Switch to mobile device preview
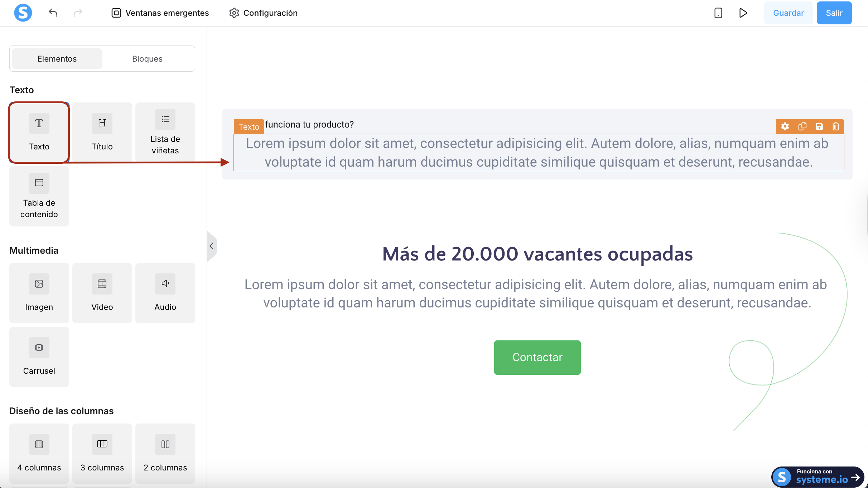 click(x=718, y=13)
